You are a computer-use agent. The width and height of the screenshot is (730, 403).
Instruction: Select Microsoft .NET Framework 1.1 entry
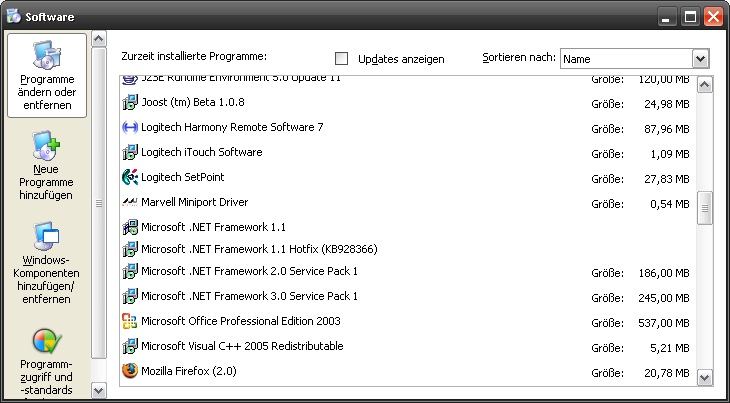coord(213,227)
